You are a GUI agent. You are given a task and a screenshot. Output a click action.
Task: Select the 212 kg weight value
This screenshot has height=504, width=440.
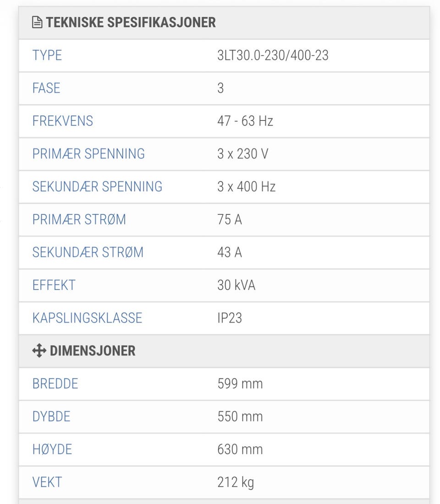236,482
